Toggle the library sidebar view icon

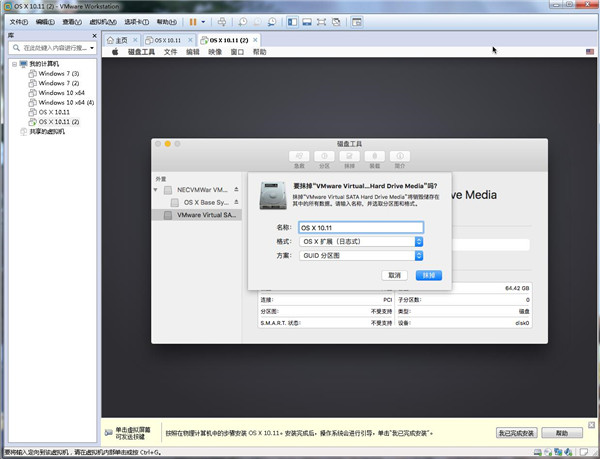pyautogui.click(x=292, y=22)
